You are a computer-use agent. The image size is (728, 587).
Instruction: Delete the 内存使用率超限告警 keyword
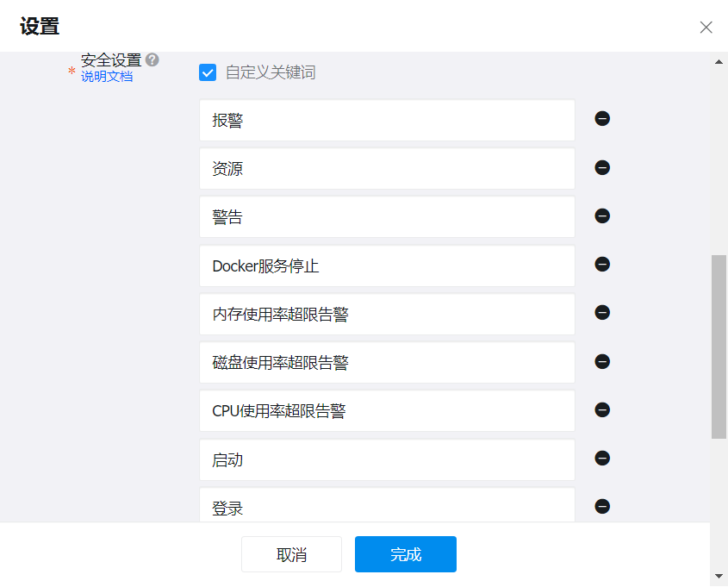(x=602, y=313)
